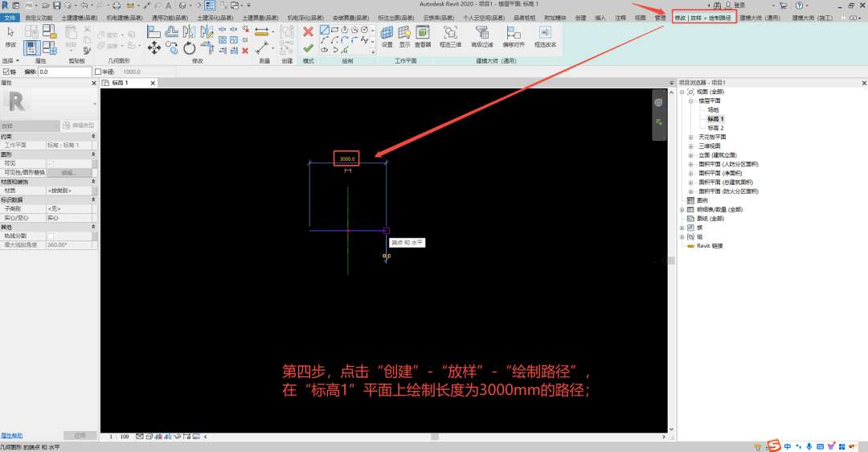Toggle the 轨线分割 checkbox in properties

51,236
